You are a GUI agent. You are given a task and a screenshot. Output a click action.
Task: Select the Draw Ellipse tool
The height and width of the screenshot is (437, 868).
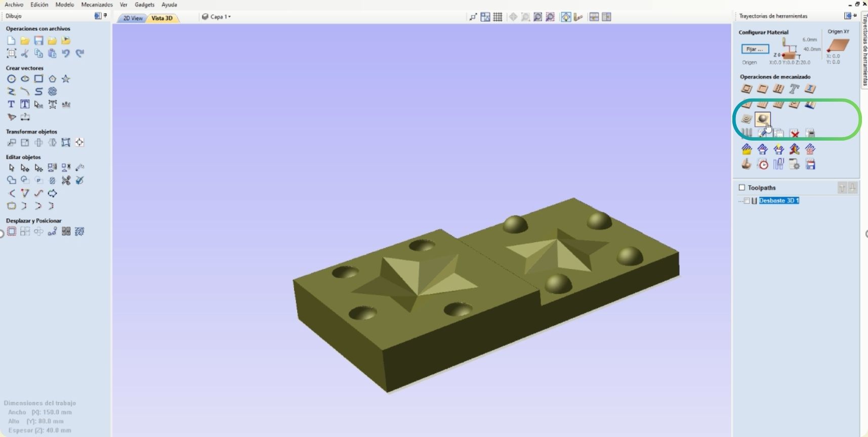[x=25, y=79]
